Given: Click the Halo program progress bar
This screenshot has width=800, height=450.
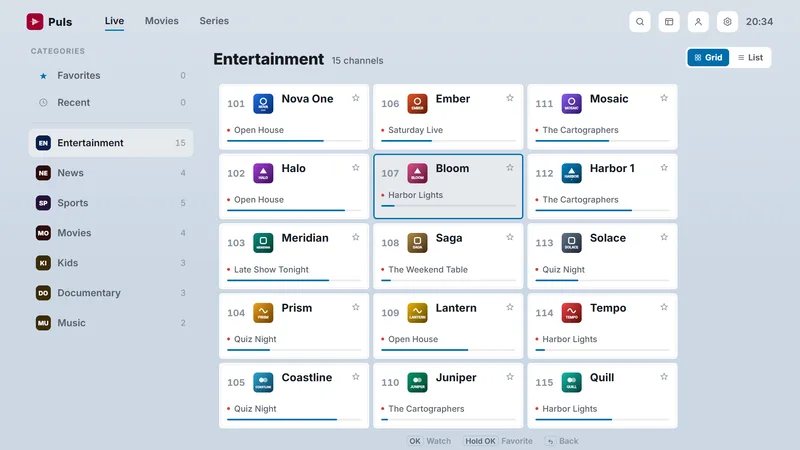Looking at the screenshot, I should 294,210.
